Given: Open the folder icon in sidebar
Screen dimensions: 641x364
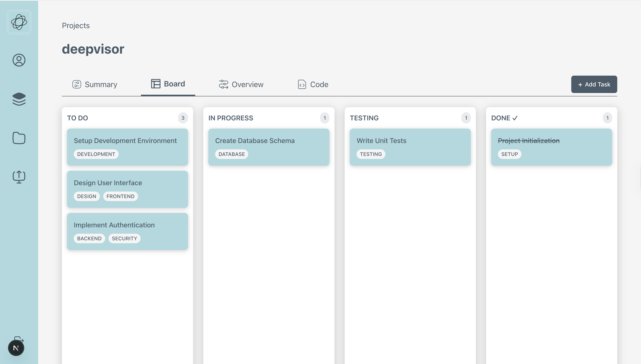Looking at the screenshot, I should click(x=19, y=138).
